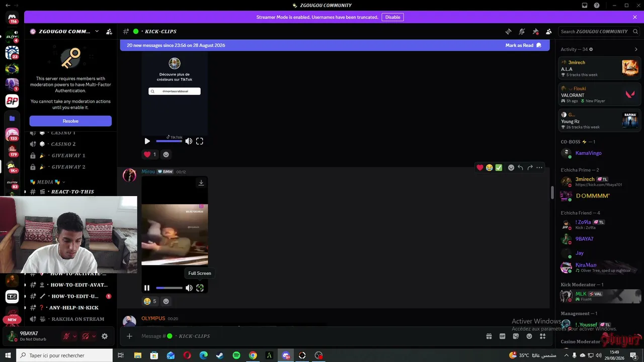Open microphone input options dropdown
644x362 pixels.
click(x=75, y=336)
